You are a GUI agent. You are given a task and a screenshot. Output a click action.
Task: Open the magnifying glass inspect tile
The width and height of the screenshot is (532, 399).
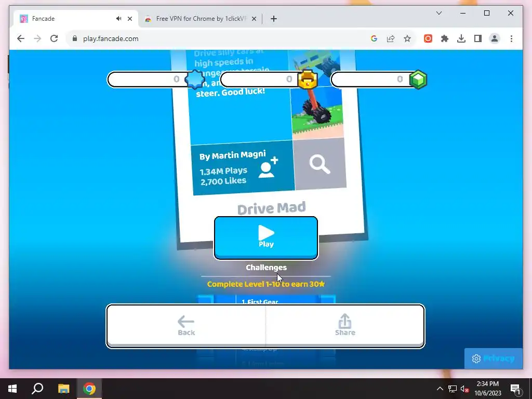tap(320, 164)
